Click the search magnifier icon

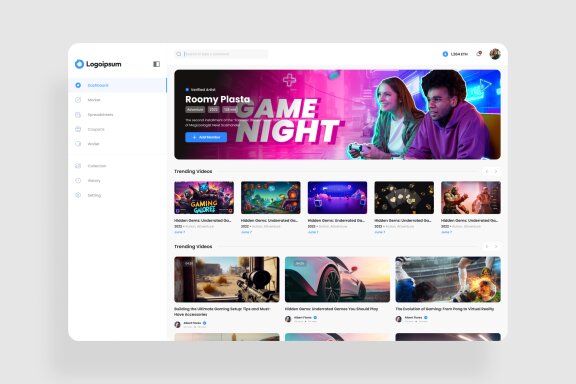[x=179, y=54]
